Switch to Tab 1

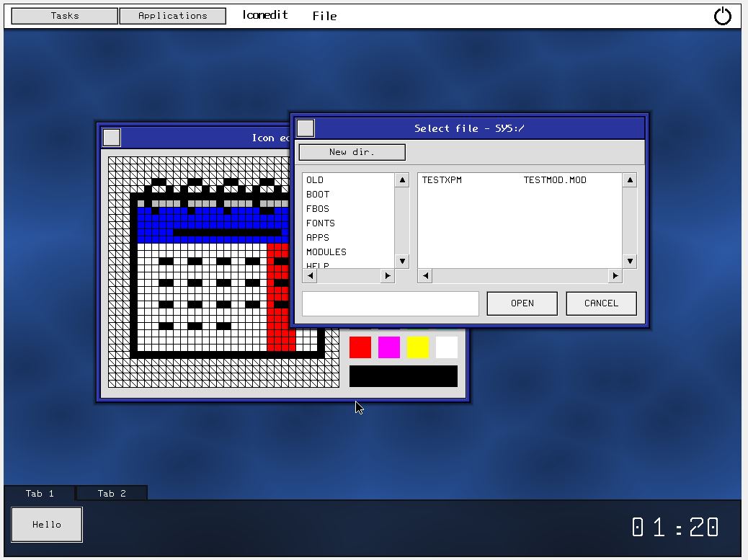pyautogui.click(x=40, y=493)
